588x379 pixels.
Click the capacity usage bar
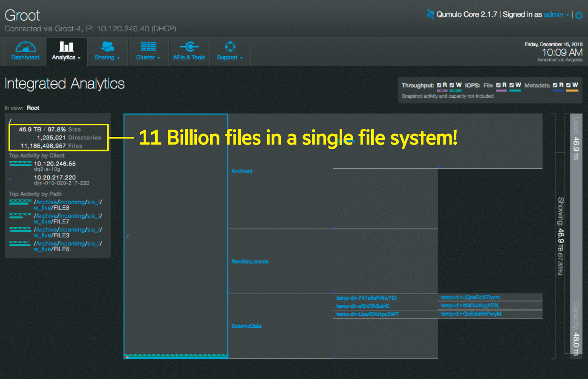pos(576,234)
